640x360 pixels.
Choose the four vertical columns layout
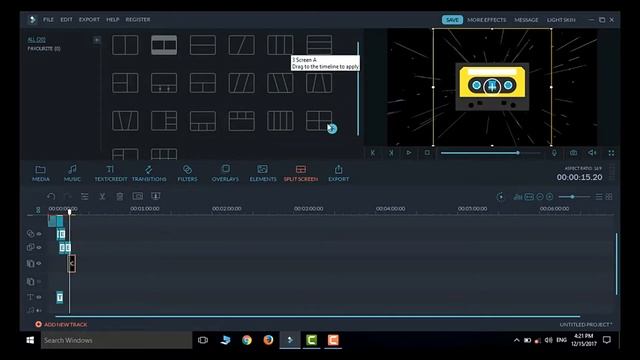[x=280, y=121]
